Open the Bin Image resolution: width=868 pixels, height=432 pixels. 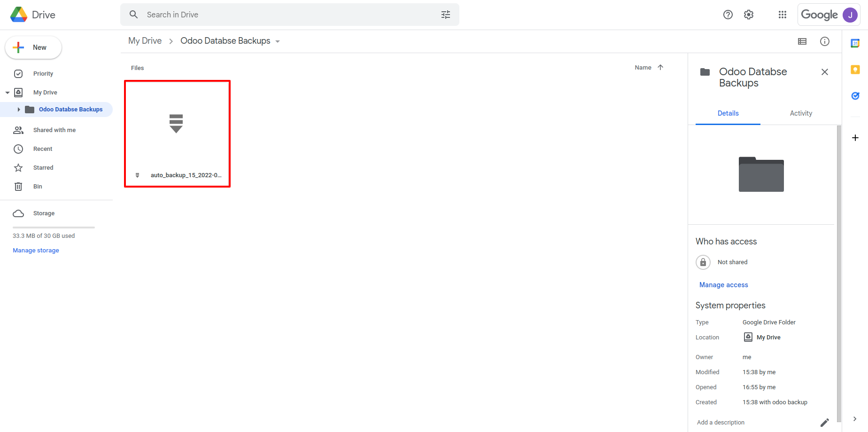(38, 187)
